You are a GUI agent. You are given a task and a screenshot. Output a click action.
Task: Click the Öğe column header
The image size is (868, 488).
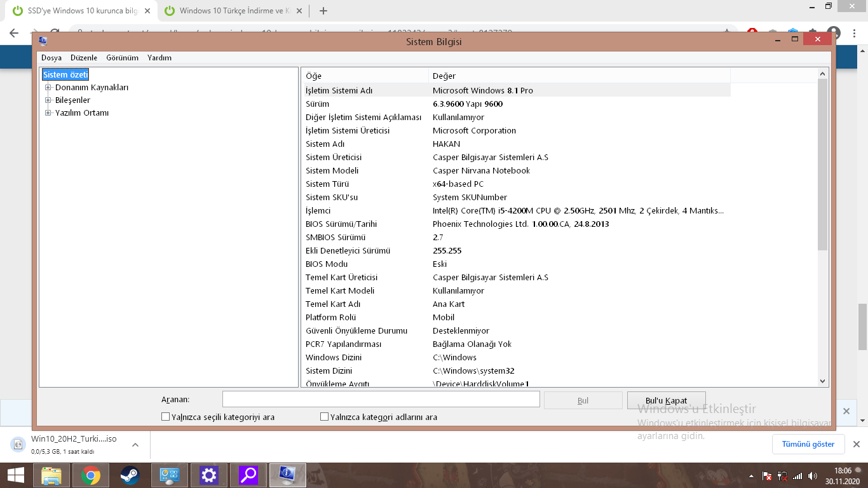[365, 76]
